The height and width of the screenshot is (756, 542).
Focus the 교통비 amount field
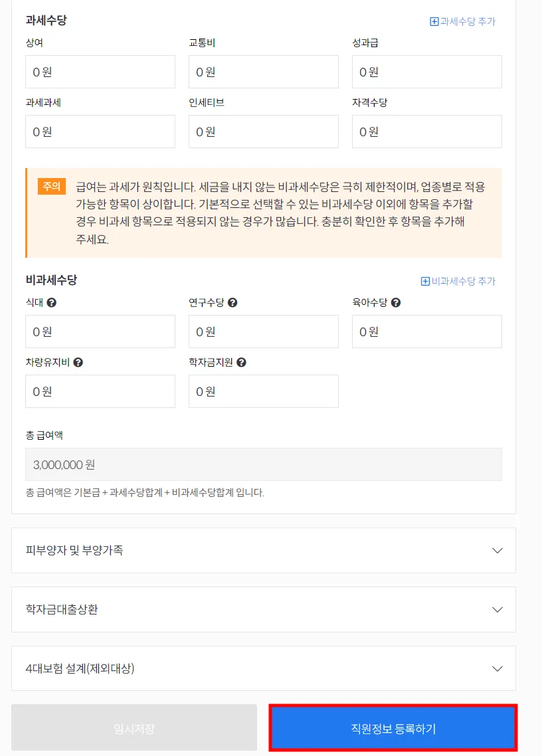[x=264, y=72]
